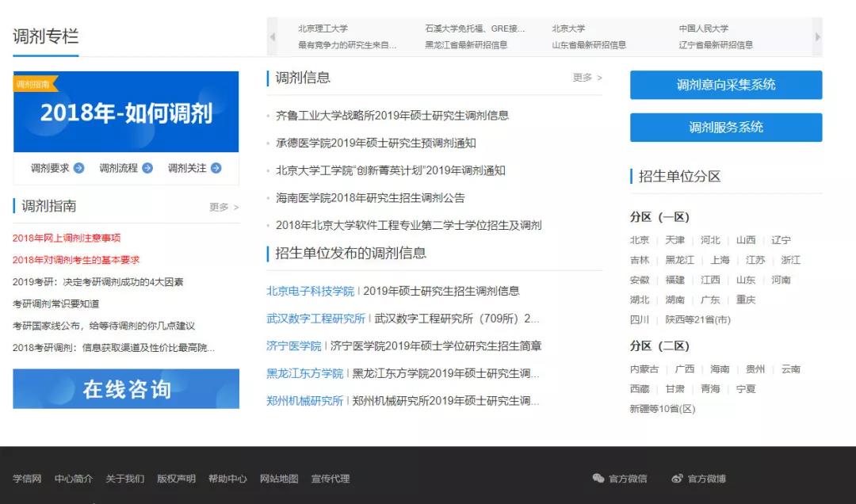This screenshot has width=856, height=504.
Task: Click the arrow icon beside 调剂要求
Action: [78, 168]
